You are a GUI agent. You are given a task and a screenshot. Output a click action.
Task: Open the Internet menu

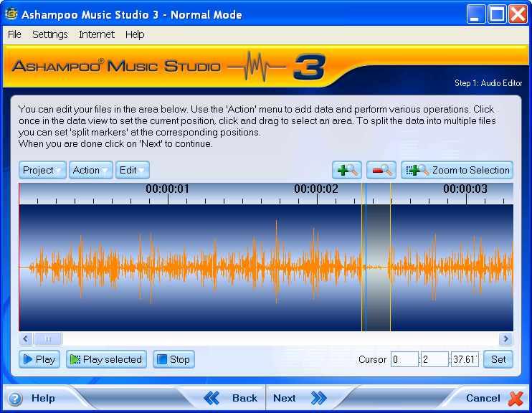tap(96, 34)
